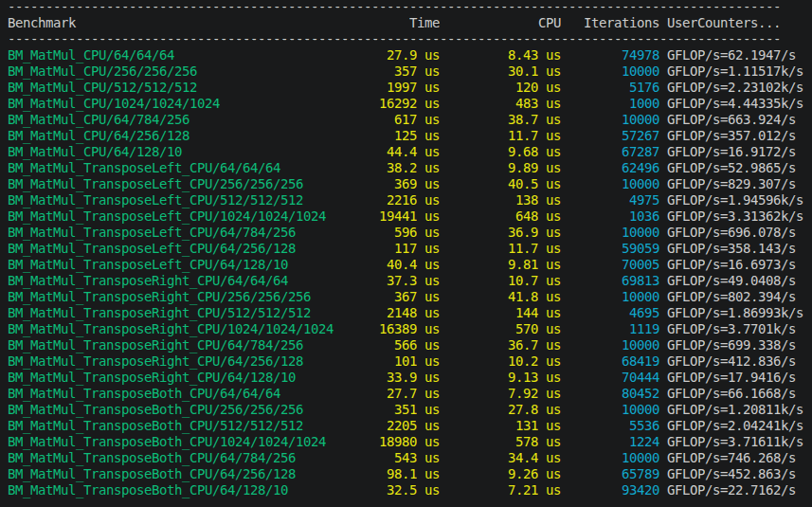This screenshot has width=812, height=507.
Task: Click the GFLOP/s=1.20811k/s counter
Action: point(735,409)
